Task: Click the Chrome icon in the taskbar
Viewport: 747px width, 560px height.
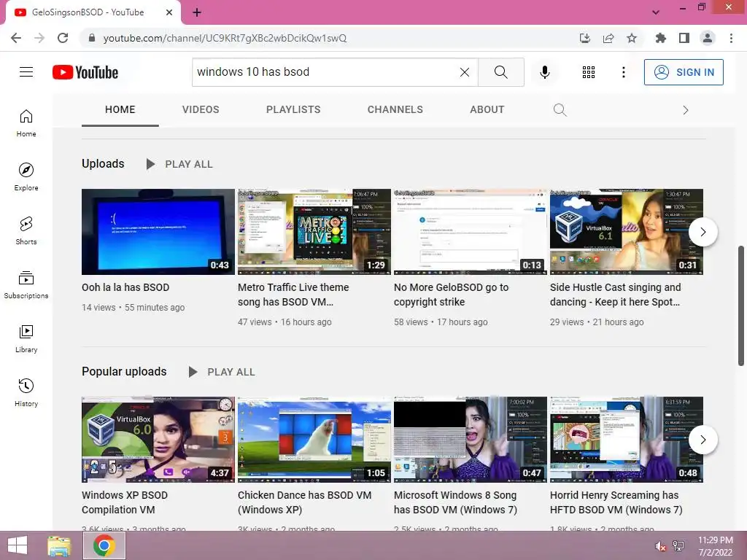Action: [104, 545]
